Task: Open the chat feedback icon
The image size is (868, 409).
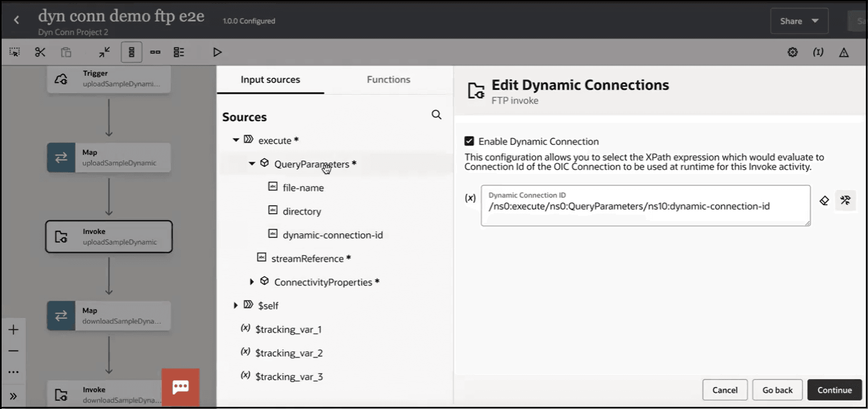Action: click(180, 387)
